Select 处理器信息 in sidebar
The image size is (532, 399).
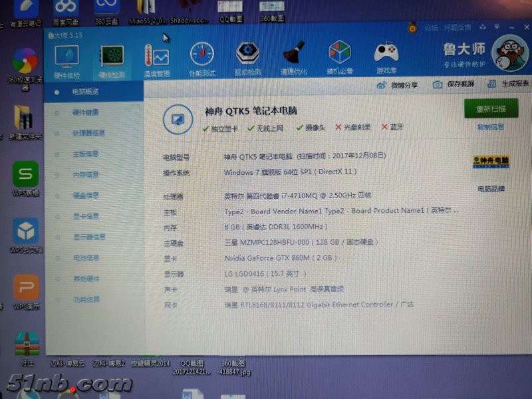pos(88,134)
